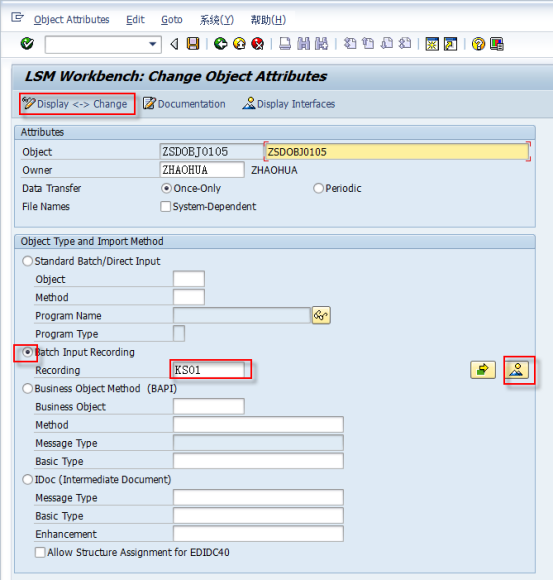Go to next page icon
This screenshot has width=554, height=580.
click(x=386, y=44)
